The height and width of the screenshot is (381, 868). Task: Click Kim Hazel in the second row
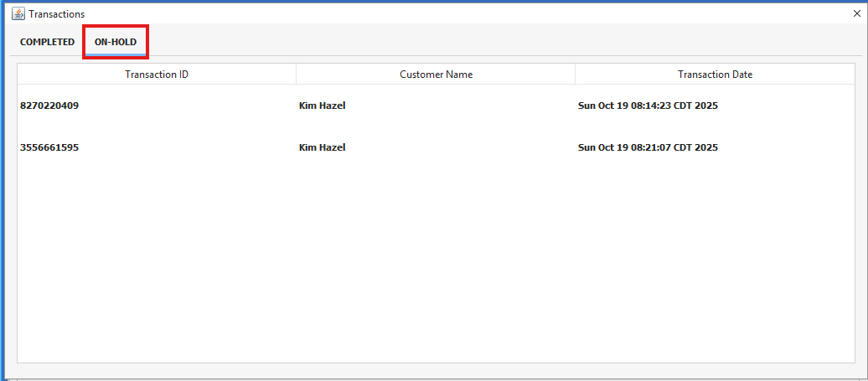coord(322,147)
